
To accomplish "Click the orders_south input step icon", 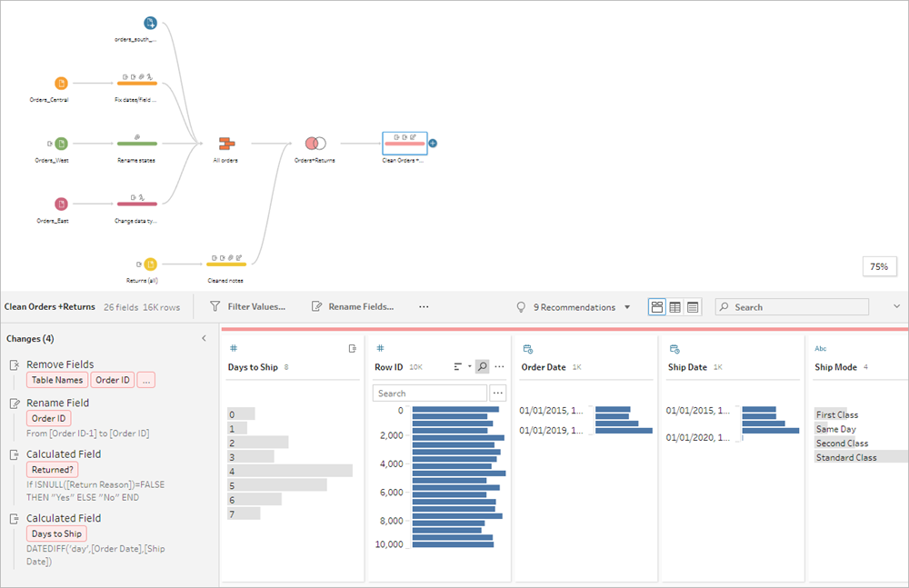I will click(150, 24).
